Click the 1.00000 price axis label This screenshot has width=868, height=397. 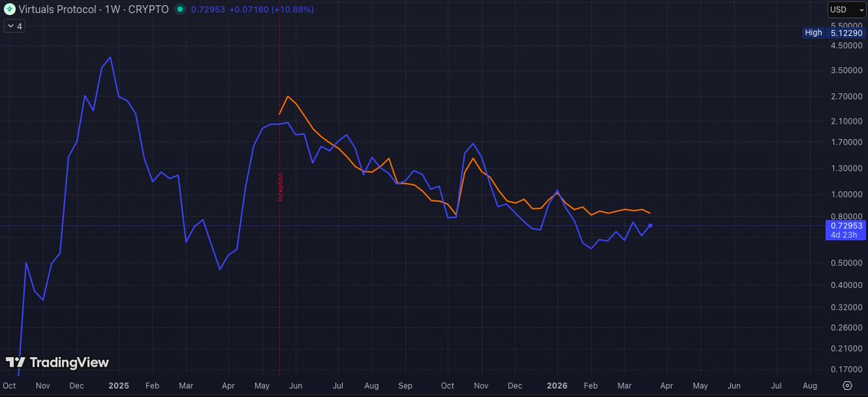pyautogui.click(x=846, y=194)
